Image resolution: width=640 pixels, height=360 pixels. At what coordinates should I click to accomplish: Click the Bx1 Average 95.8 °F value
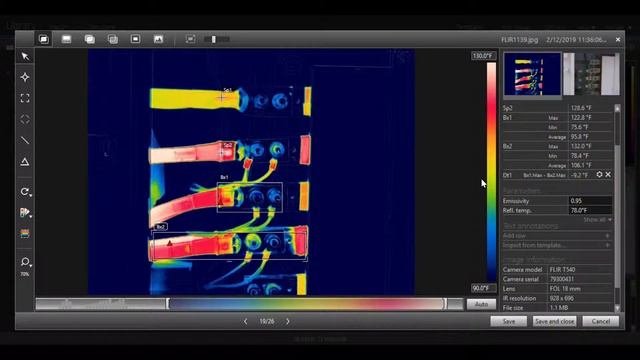(x=580, y=137)
